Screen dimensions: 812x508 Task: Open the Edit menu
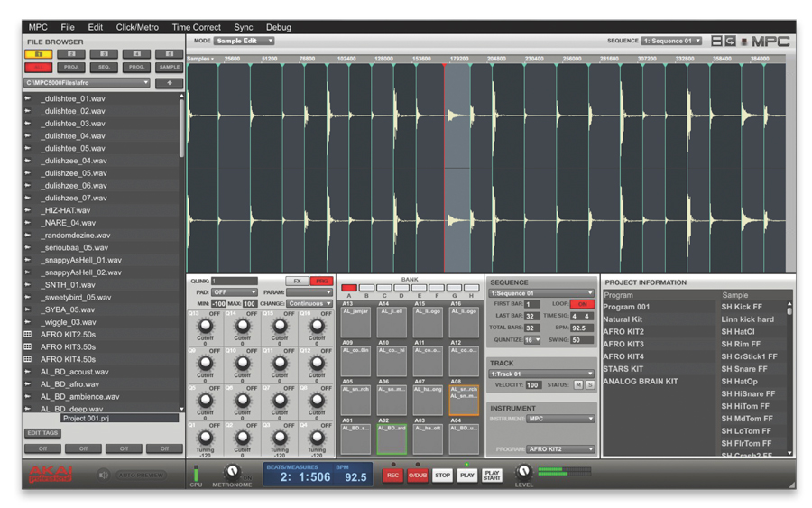pyautogui.click(x=95, y=27)
